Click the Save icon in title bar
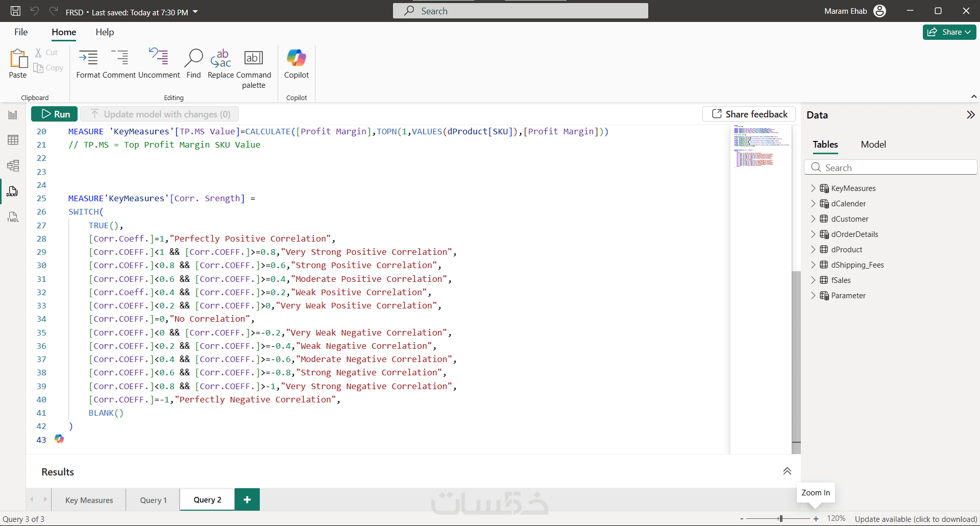980x526 pixels. 15,11
